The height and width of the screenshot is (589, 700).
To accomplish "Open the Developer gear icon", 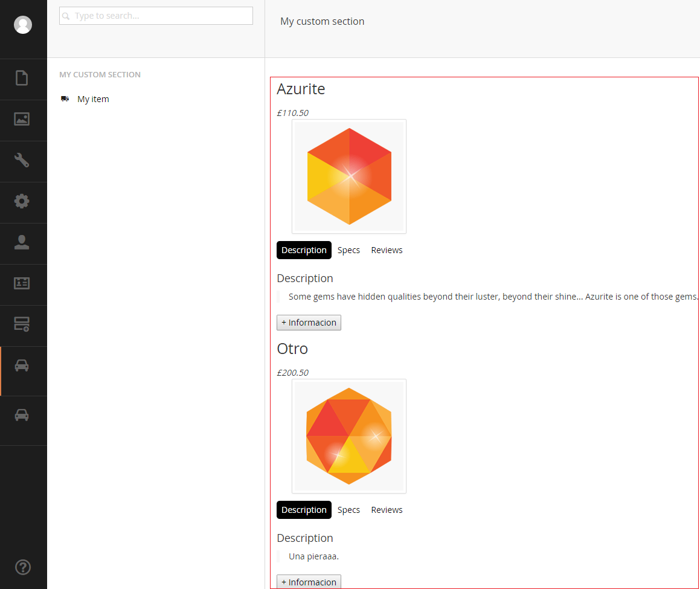I will pyautogui.click(x=22, y=201).
